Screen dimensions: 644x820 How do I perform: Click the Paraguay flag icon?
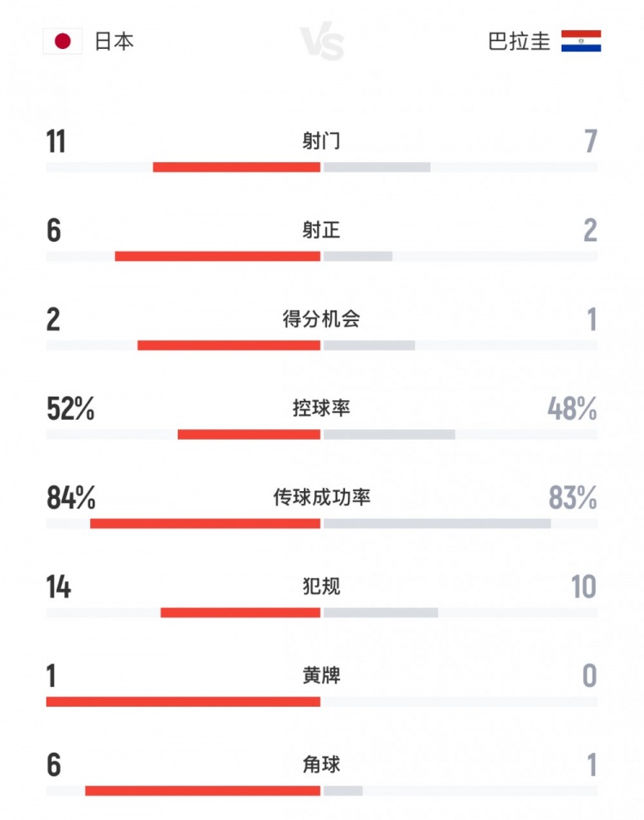coord(581,41)
